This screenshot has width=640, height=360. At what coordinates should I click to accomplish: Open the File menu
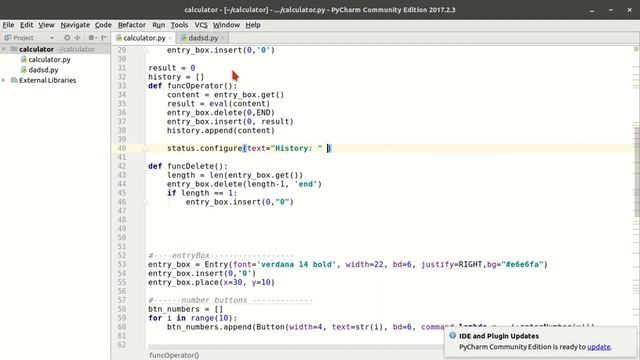click(x=8, y=25)
